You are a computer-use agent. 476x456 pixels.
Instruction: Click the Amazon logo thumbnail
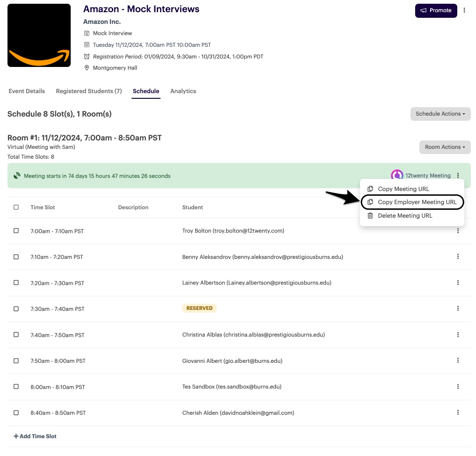(39, 35)
